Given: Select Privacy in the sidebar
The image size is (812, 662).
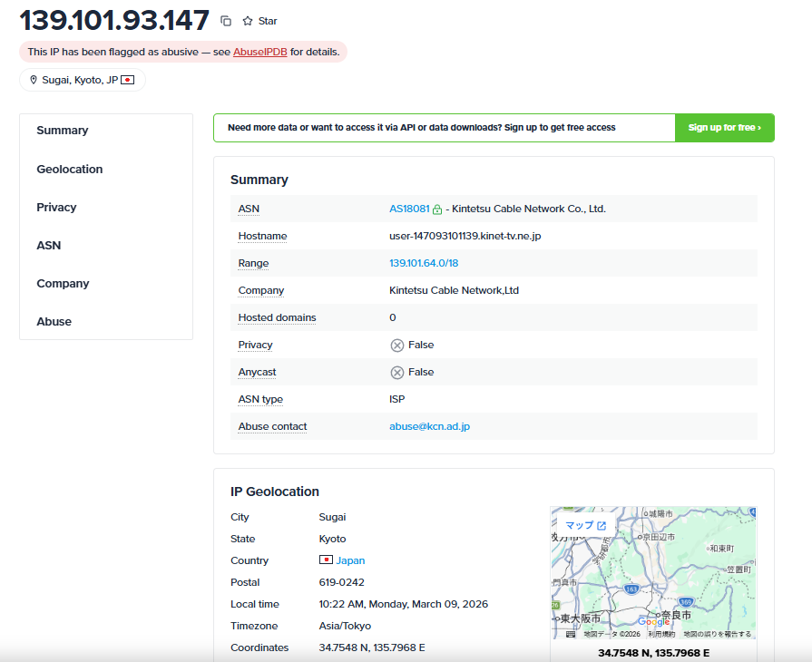Looking at the screenshot, I should click(56, 208).
